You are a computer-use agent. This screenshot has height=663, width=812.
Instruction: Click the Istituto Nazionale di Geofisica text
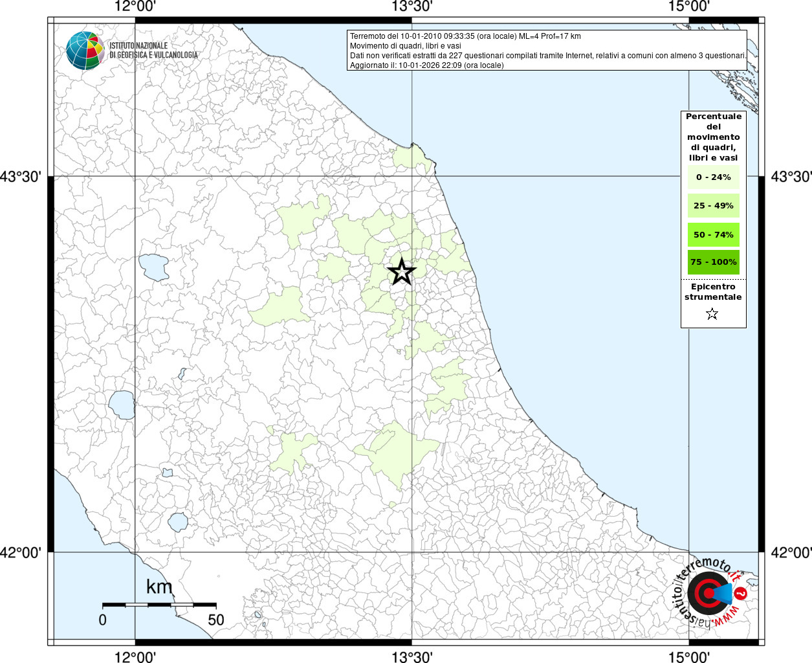coord(153,51)
